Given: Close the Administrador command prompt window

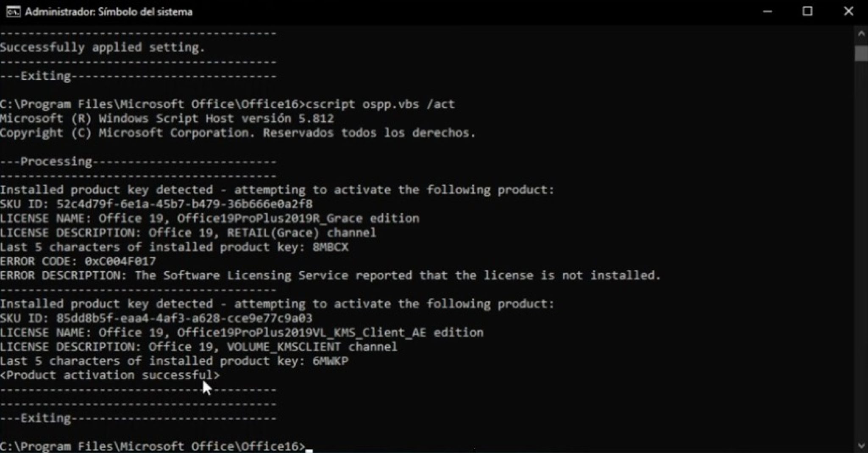Looking at the screenshot, I should click(x=848, y=11).
